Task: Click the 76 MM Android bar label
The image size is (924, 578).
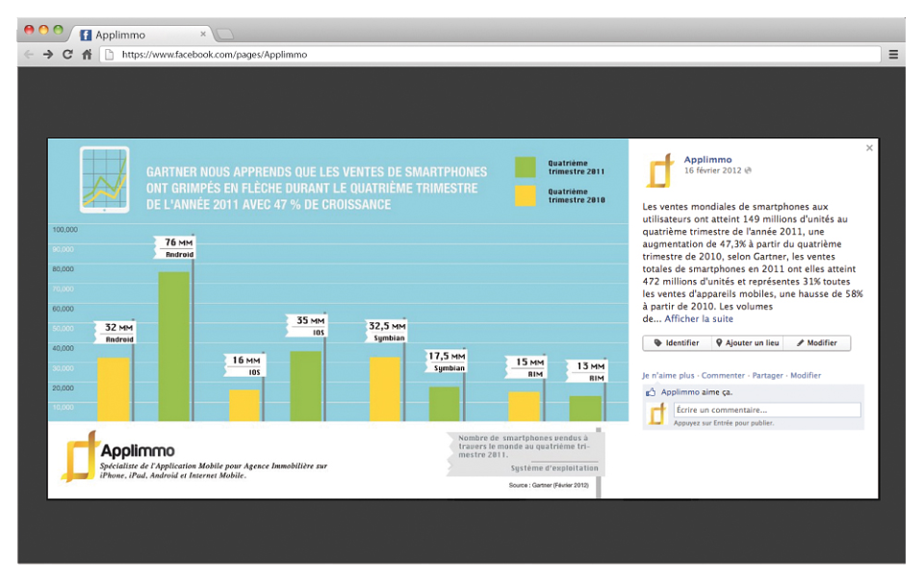Action: click(175, 247)
